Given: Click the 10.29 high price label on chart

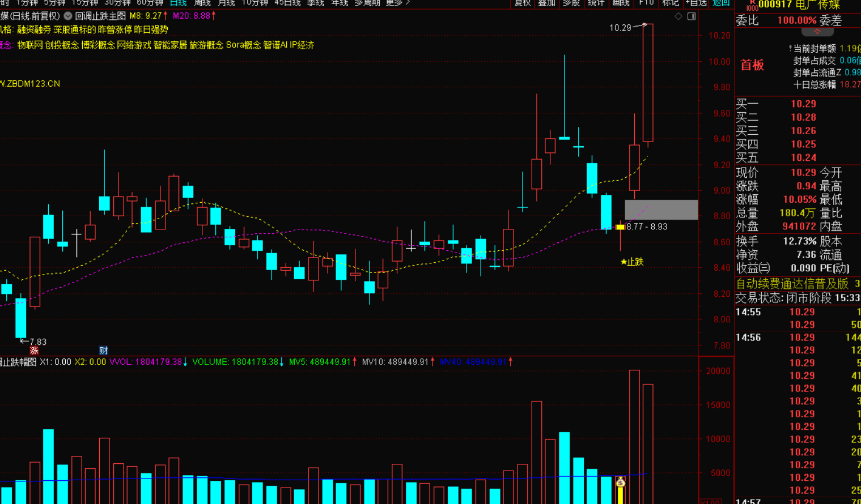Looking at the screenshot, I should coord(620,28).
